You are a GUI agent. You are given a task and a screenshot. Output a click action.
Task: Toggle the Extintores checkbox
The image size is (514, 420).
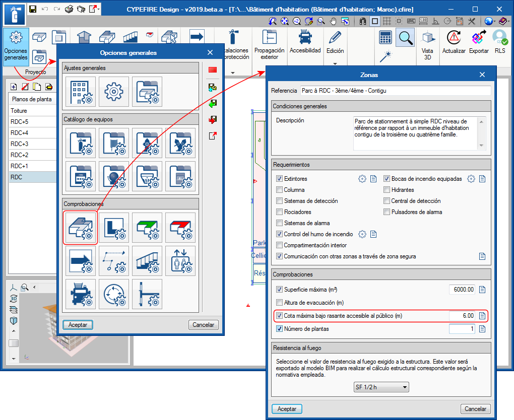(x=279, y=179)
